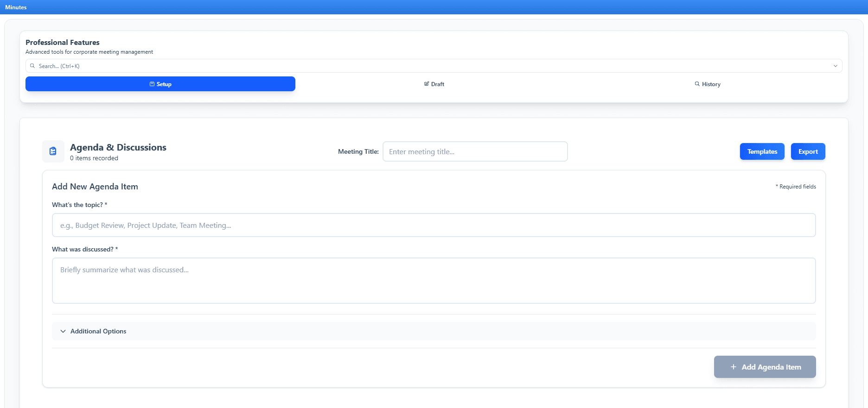This screenshot has width=868, height=408.
Task: Click the Minutes title in the header bar
Action: (16, 7)
